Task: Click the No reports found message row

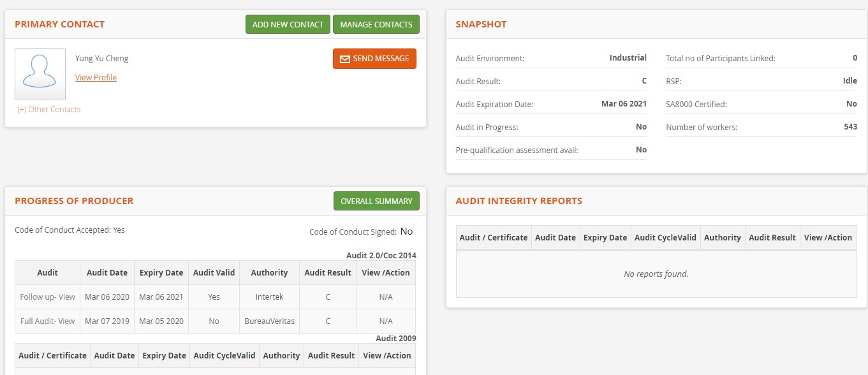Action: 656,274
